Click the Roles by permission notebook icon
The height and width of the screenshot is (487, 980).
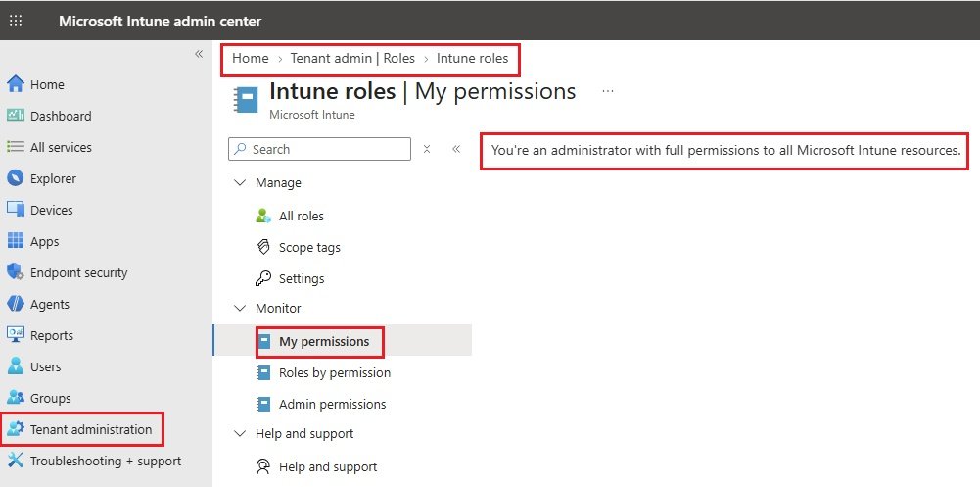pyautogui.click(x=264, y=372)
